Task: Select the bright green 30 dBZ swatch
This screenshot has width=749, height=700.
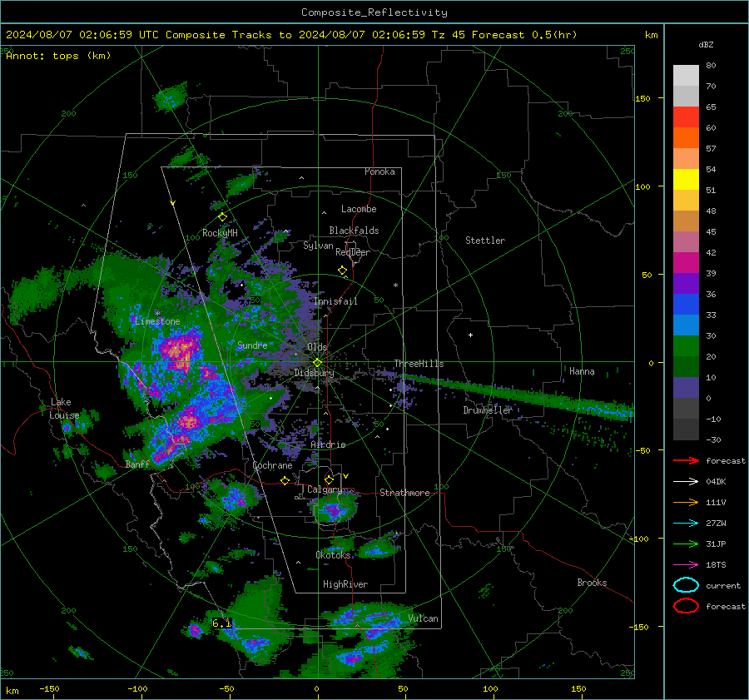Action: coord(686,346)
